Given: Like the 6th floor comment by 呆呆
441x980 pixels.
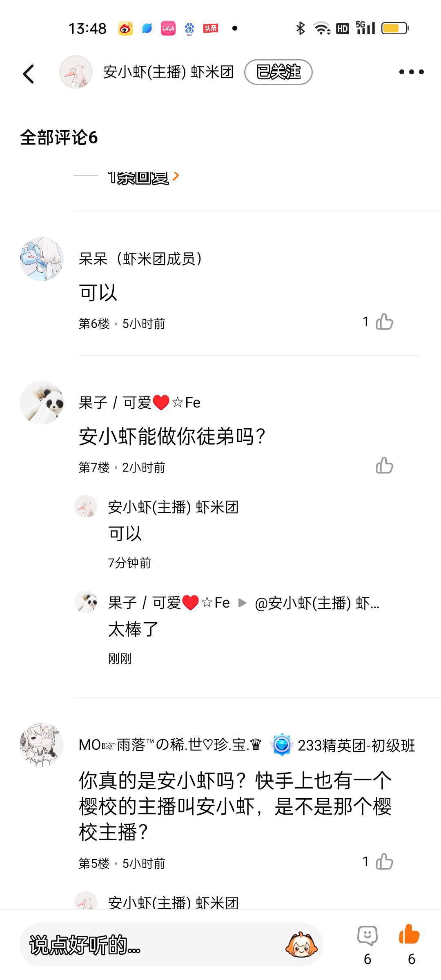Looking at the screenshot, I should pyautogui.click(x=384, y=322).
